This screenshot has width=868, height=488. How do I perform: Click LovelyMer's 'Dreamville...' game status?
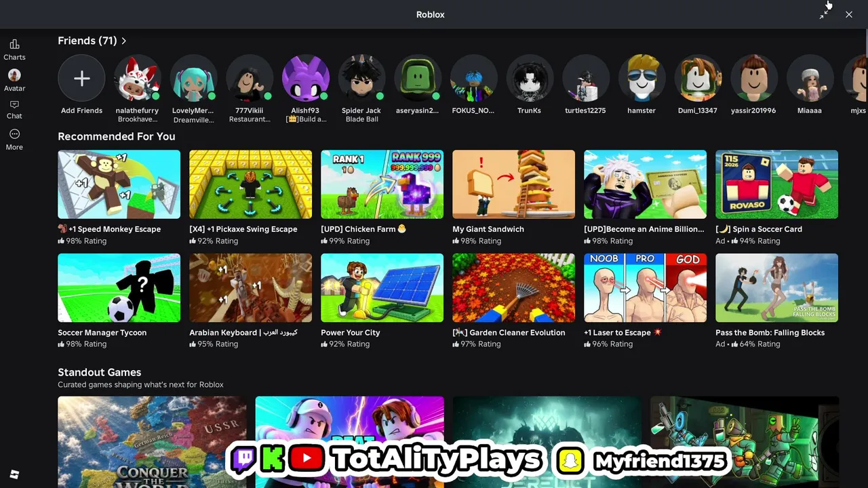pyautogui.click(x=193, y=120)
